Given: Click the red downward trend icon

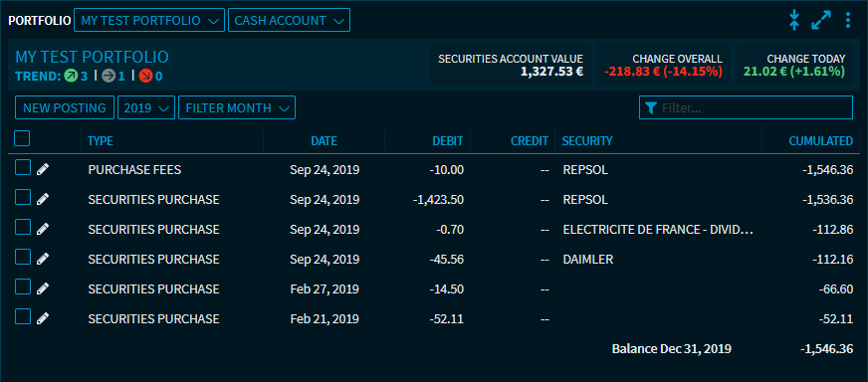Looking at the screenshot, I should tap(145, 76).
